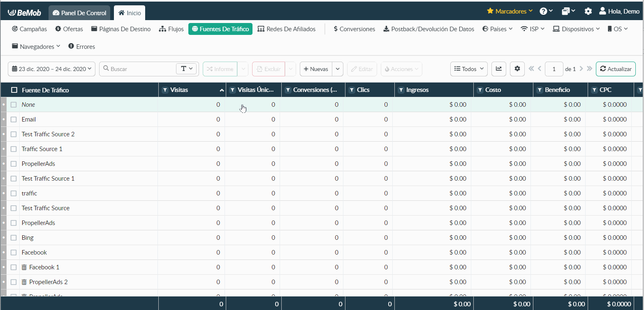644x310 pixels.
Task: Click trash icon beside Facebook 1
Action: tap(24, 267)
